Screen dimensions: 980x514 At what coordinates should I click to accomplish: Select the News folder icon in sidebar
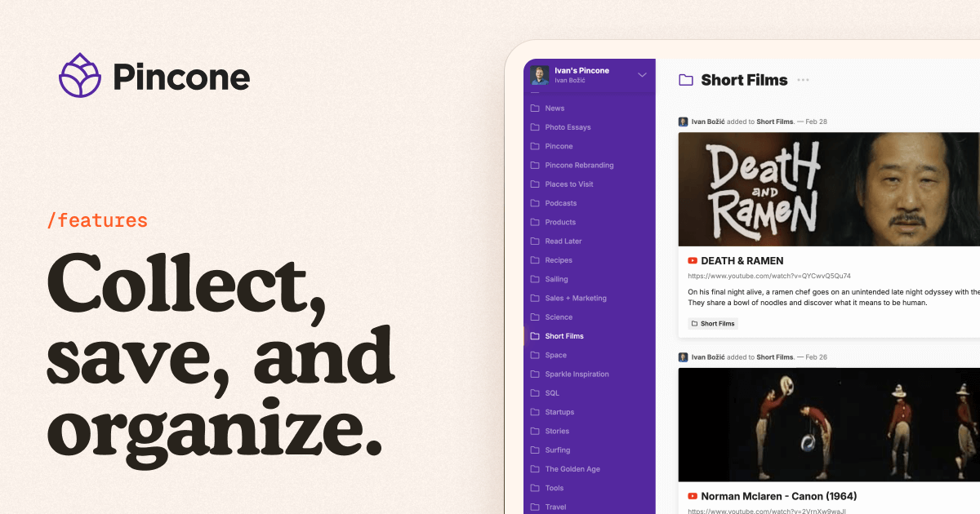(535, 109)
